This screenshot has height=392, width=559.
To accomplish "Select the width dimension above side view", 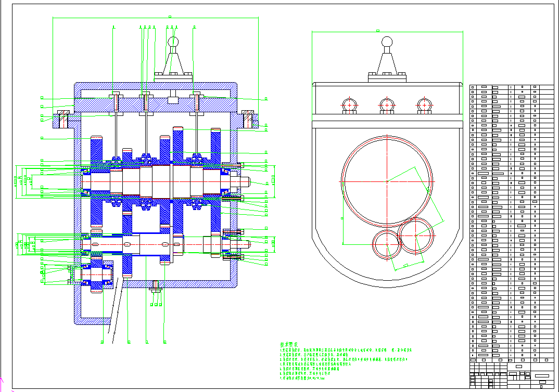I will coord(387,31).
